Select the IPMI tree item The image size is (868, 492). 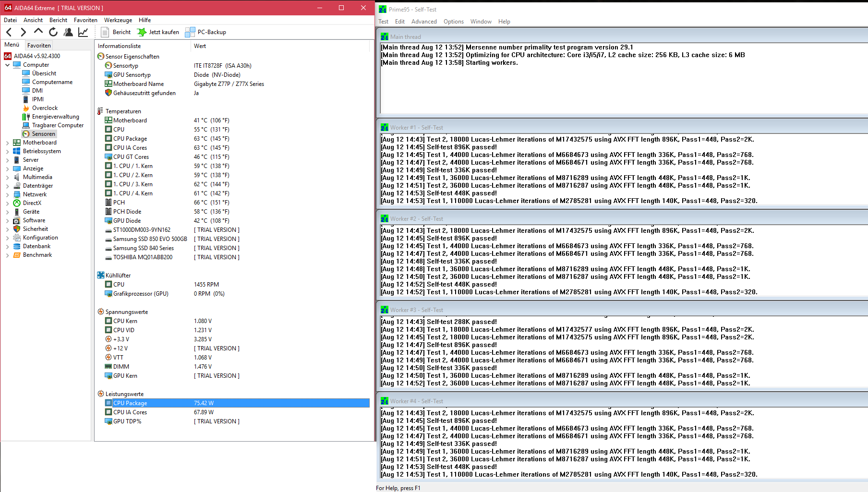coord(33,99)
